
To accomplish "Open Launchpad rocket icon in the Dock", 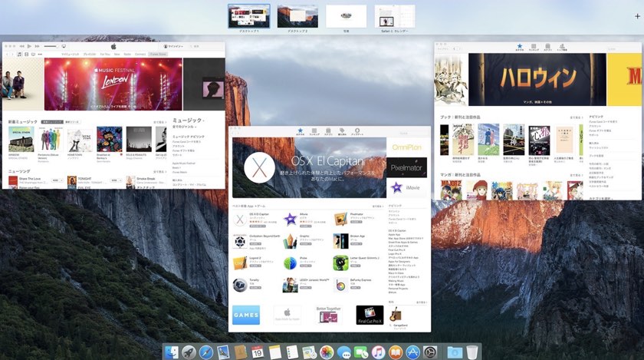I will pos(189,352).
